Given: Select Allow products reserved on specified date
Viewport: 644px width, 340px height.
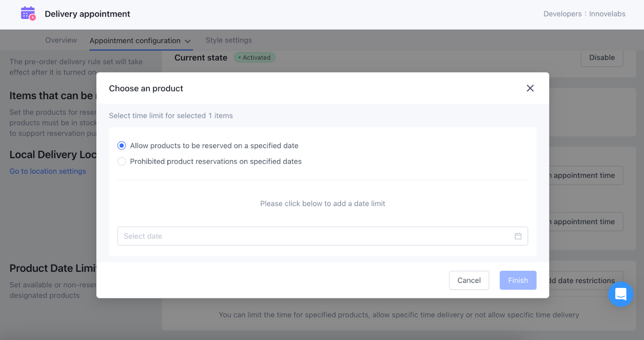Looking at the screenshot, I should click(122, 146).
